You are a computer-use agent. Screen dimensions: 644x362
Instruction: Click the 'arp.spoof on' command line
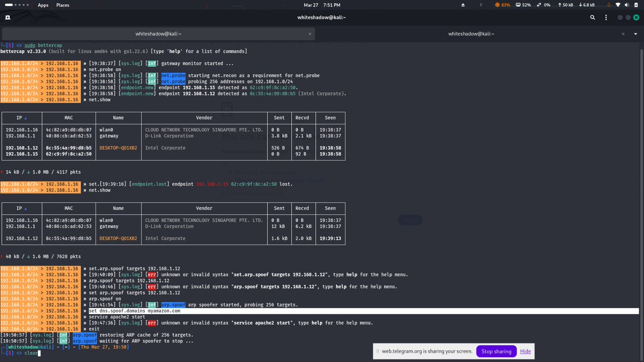pos(105,299)
